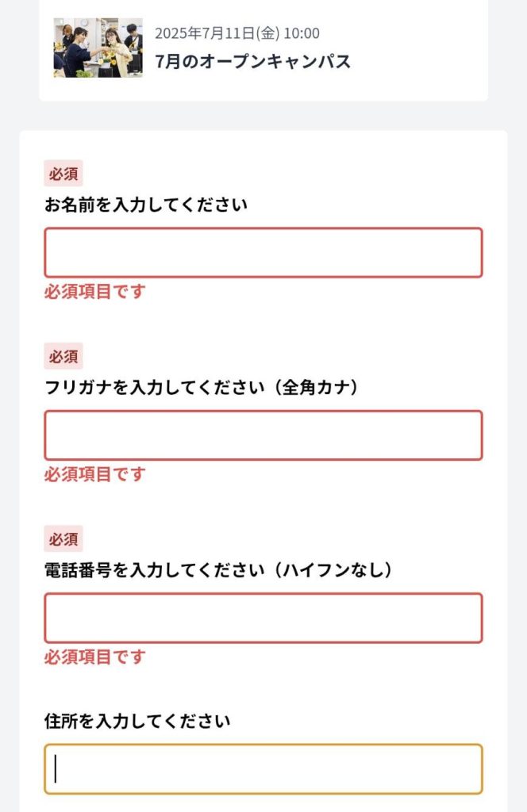Image resolution: width=527 pixels, height=812 pixels.
Task: Click the 必須項目です error below the name field
Action: [94, 292]
